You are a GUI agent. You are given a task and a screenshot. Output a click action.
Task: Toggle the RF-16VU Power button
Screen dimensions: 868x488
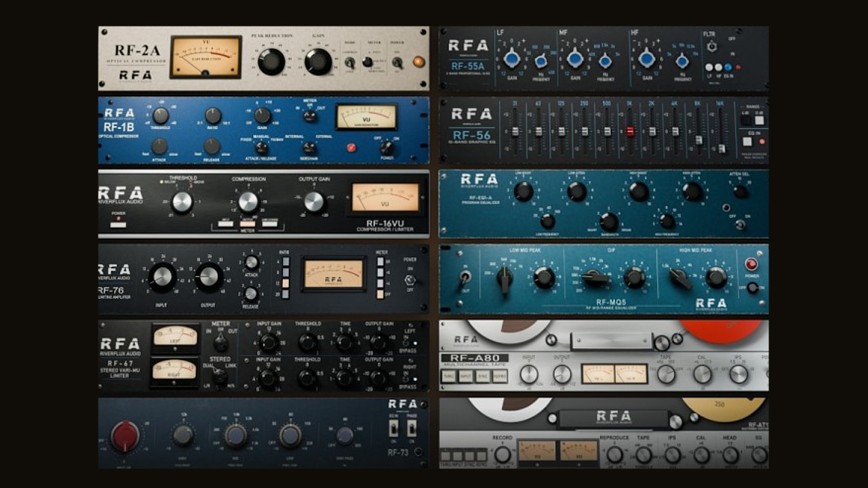119,224
